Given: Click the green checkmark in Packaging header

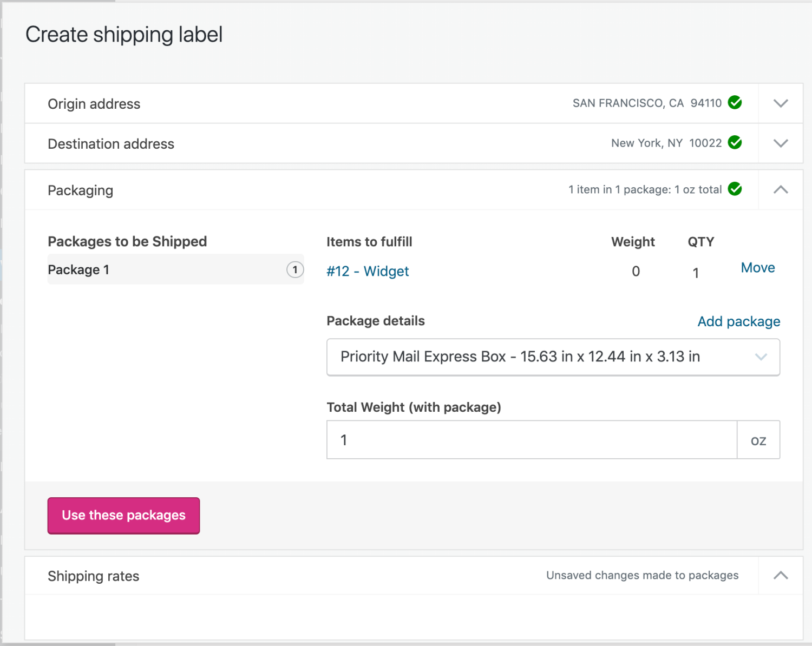Looking at the screenshot, I should coord(735,189).
